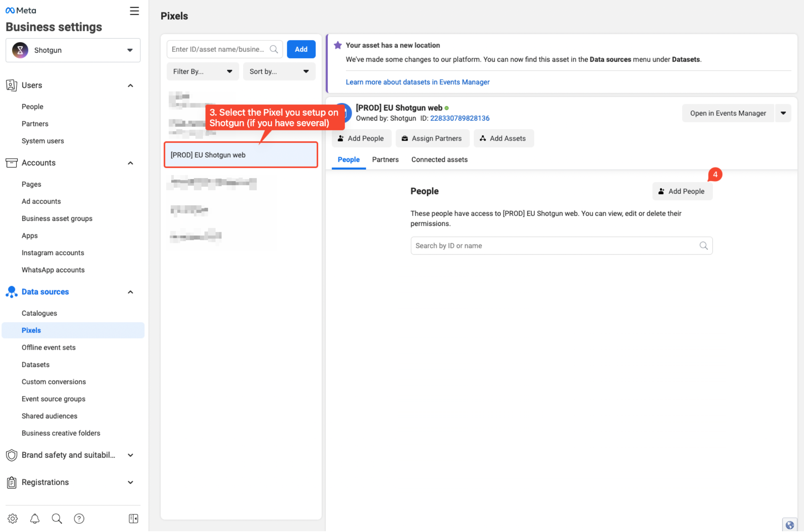804x532 pixels.
Task: Click the purple star notification icon
Action: coord(338,45)
